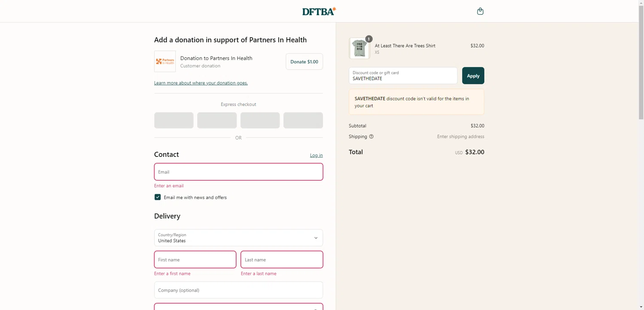This screenshot has width=644, height=310.
Task: Click the 'Enter an email' error text
Action: point(169,186)
